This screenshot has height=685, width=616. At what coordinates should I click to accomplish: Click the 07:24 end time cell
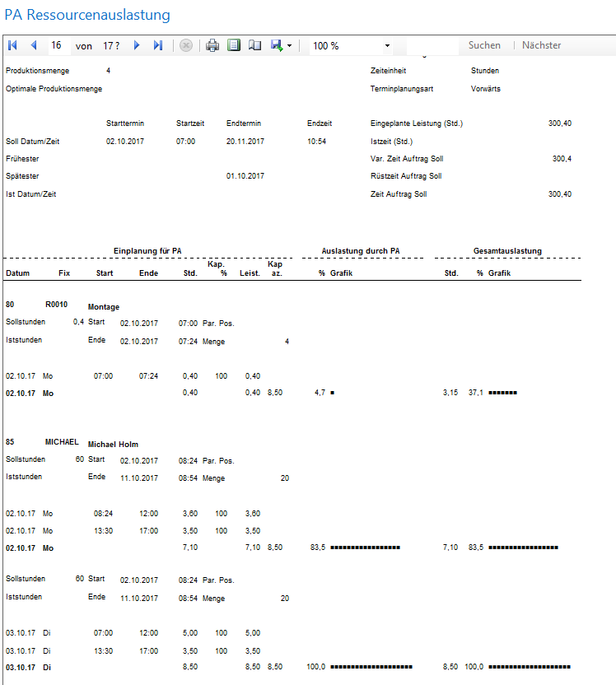(148, 376)
